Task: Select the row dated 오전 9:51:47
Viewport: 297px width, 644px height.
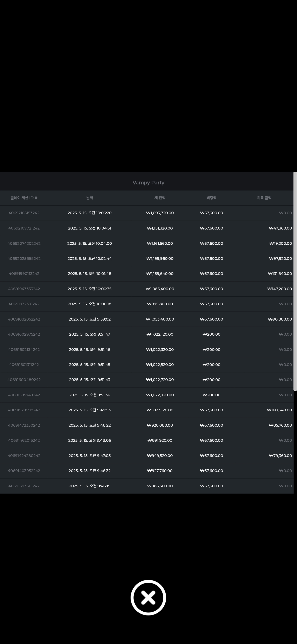Action: click(147, 334)
